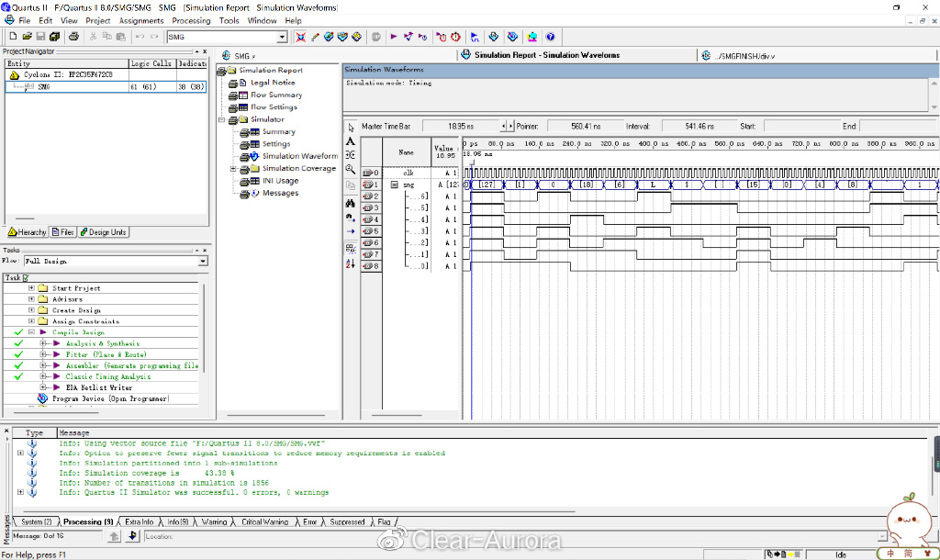940x560 pixels.
Task: Click the Print toolbar icon
Action: point(73,37)
